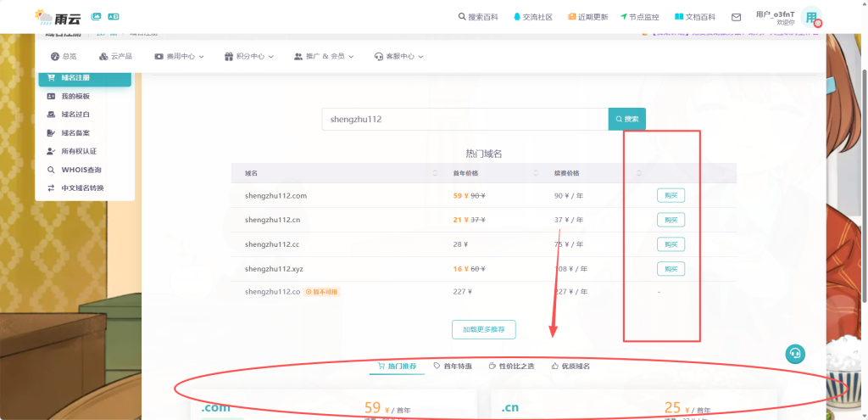Viewport: 868px width, 420px height.
Task: Sort the table by 域名 column
Action: click(x=251, y=173)
